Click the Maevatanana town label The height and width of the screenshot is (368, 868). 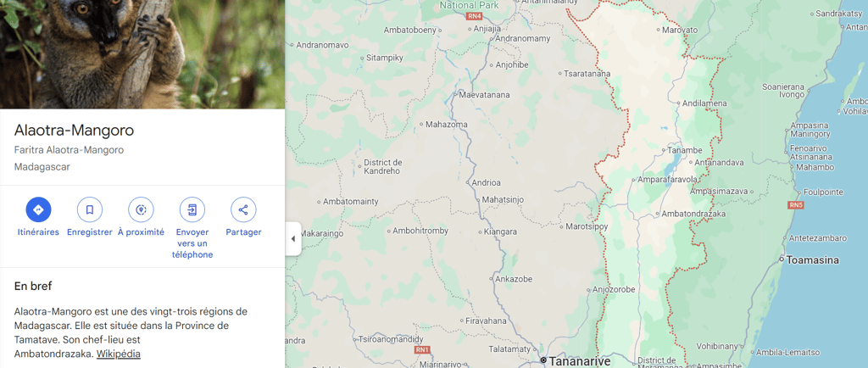click(481, 95)
